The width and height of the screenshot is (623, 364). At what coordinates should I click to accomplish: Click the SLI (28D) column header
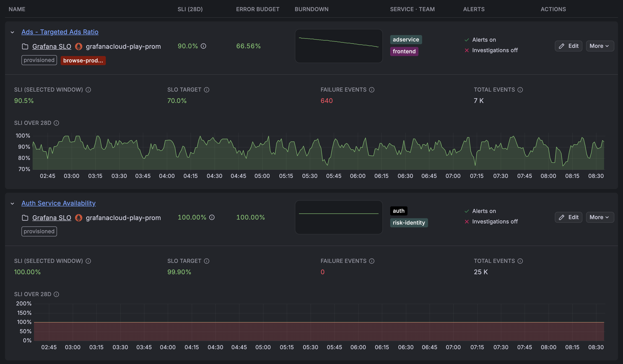(x=190, y=9)
